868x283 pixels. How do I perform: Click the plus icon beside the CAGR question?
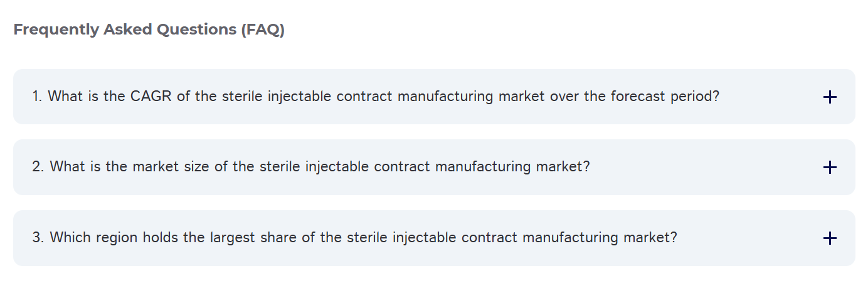point(830,97)
